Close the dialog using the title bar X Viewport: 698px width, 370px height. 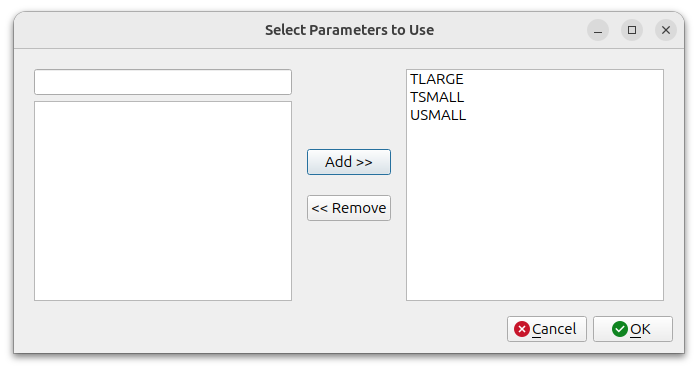coord(666,30)
